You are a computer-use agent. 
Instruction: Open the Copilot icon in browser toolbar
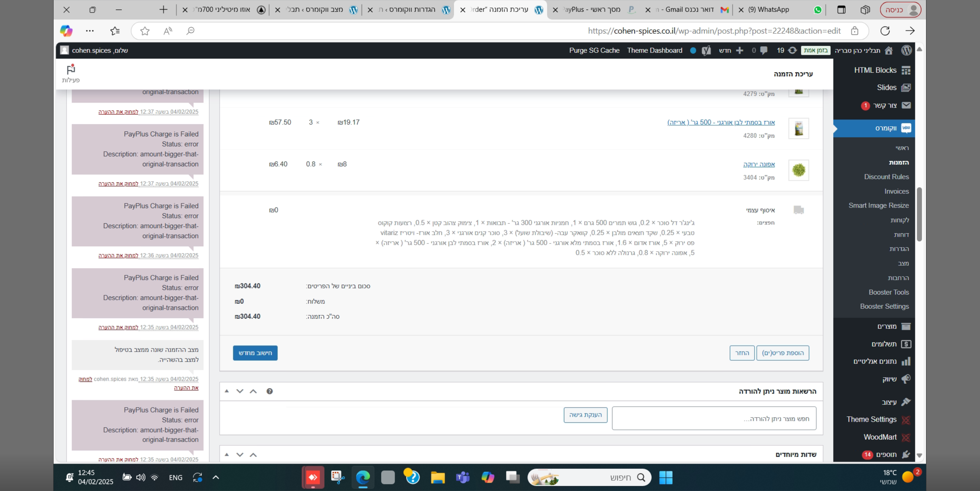coord(66,31)
